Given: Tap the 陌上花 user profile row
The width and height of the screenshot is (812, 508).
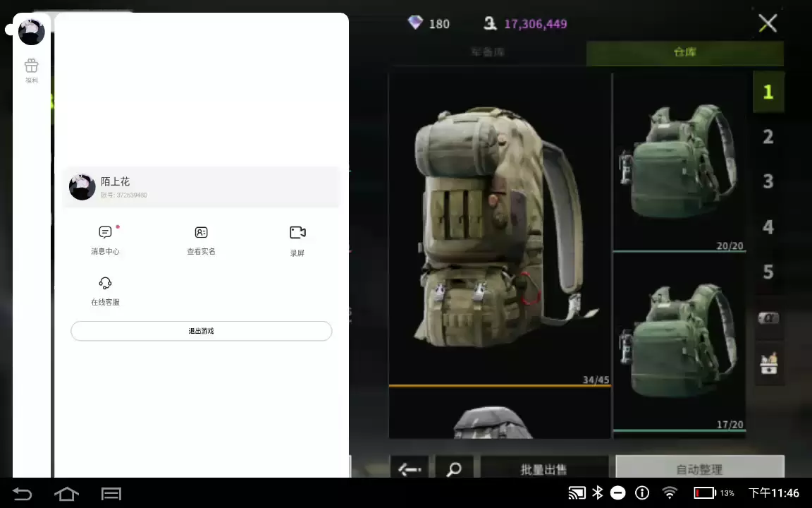Looking at the screenshot, I should coord(201,187).
